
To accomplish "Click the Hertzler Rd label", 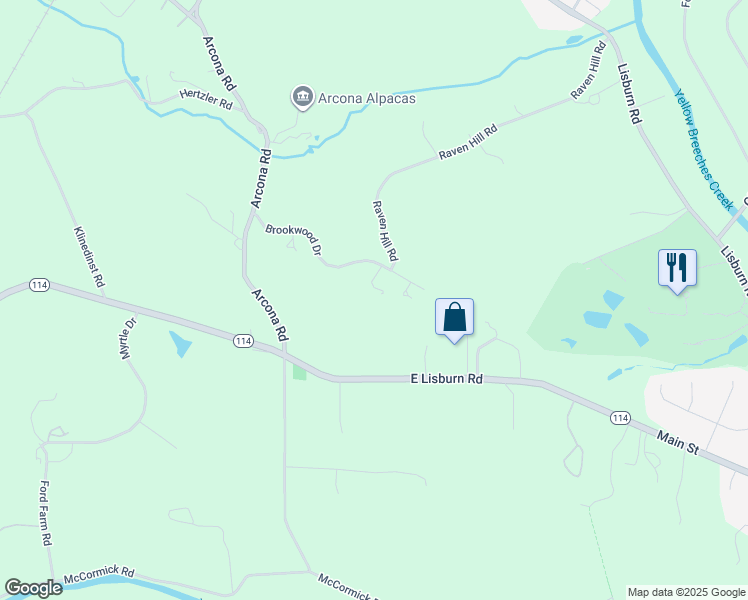I will pyautogui.click(x=206, y=100).
